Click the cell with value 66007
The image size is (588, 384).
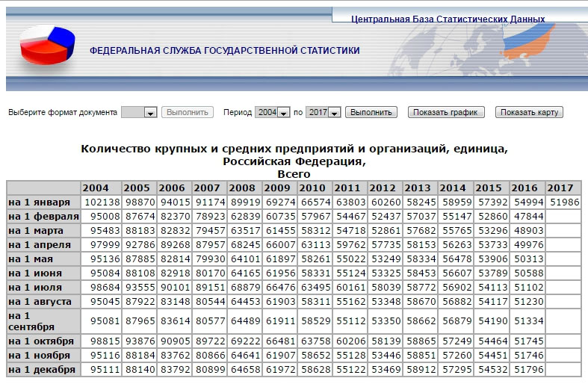click(x=279, y=245)
